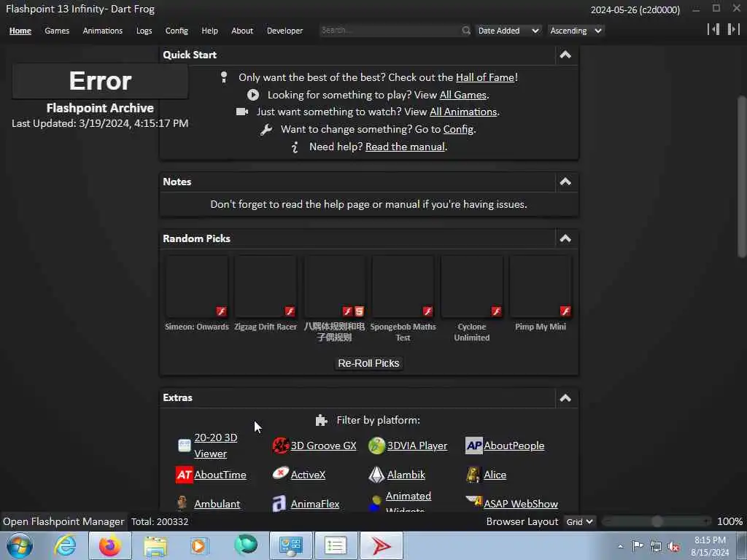Open the About tab
The image size is (747, 560).
pyautogui.click(x=242, y=31)
